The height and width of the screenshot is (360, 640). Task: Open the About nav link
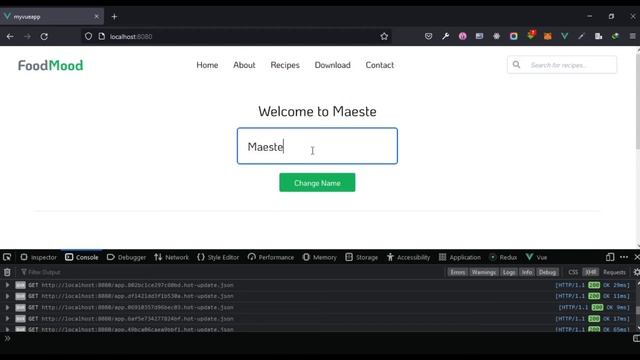244,65
